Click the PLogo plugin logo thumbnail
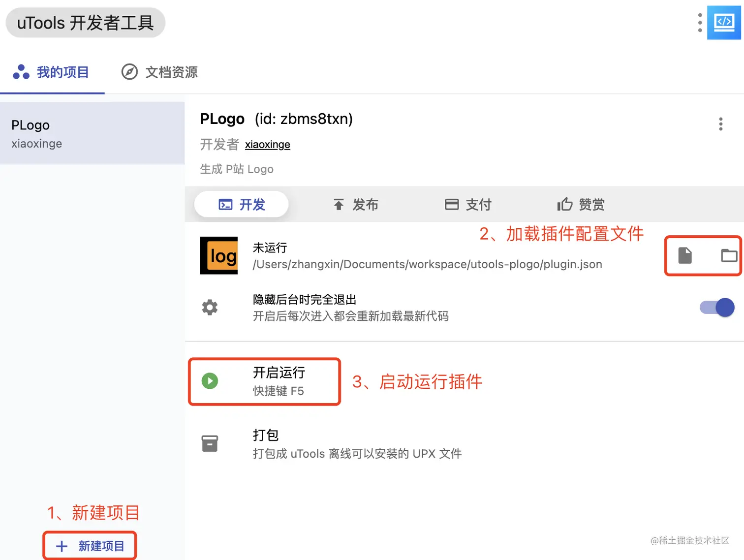Viewport: 744px width, 560px height. [x=218, y=255]
